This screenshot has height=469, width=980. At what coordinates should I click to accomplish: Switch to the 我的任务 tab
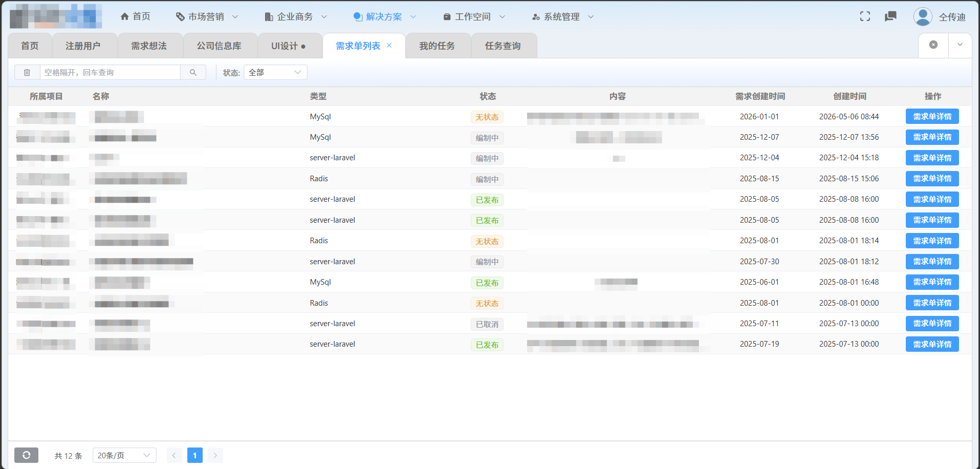[x=437, y=46]
